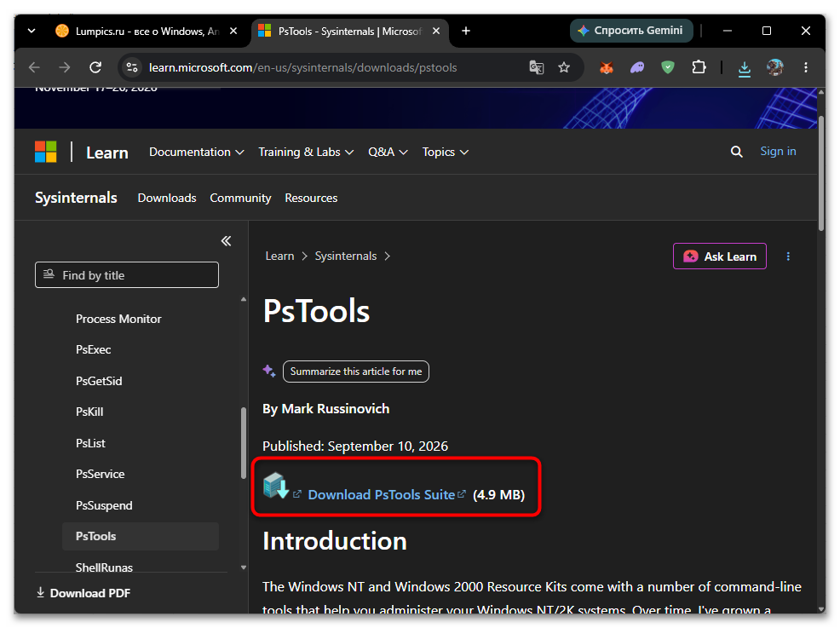Expand the Documentation menu
This screenshot has width=840, height=628.
pos(197,153)
